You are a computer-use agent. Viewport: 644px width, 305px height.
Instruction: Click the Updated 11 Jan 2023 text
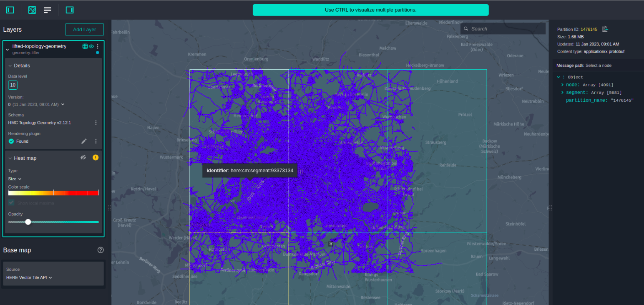point(588,44)
